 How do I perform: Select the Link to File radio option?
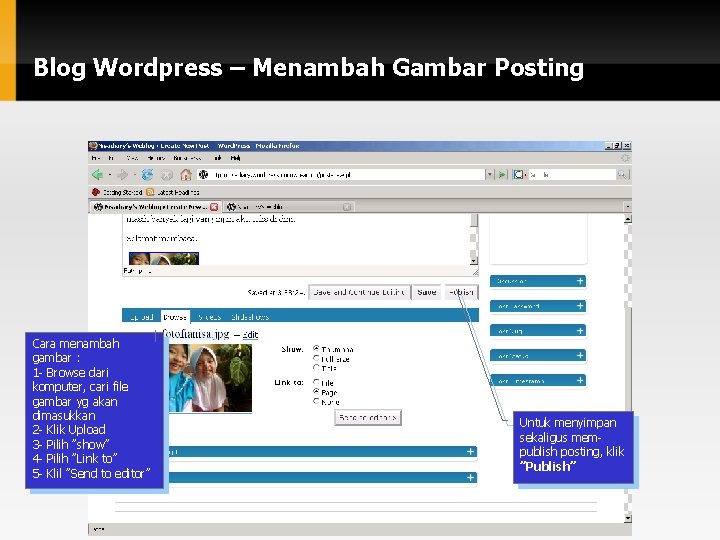[x=316, y=382]
